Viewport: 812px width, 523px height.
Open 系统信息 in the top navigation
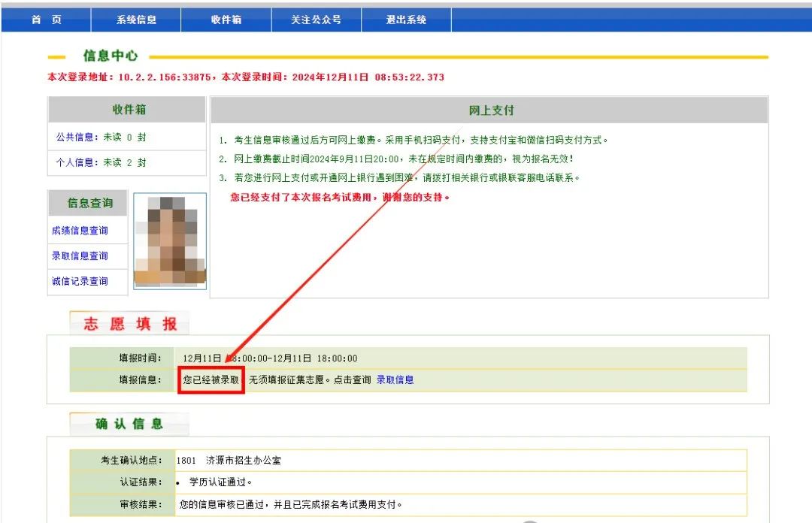coord(136,20)
